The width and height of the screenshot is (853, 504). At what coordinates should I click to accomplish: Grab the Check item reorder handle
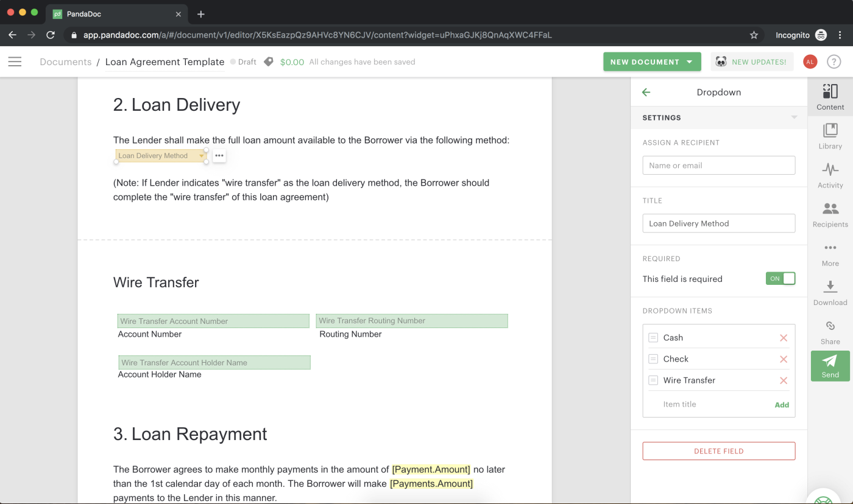pos(653,359)
